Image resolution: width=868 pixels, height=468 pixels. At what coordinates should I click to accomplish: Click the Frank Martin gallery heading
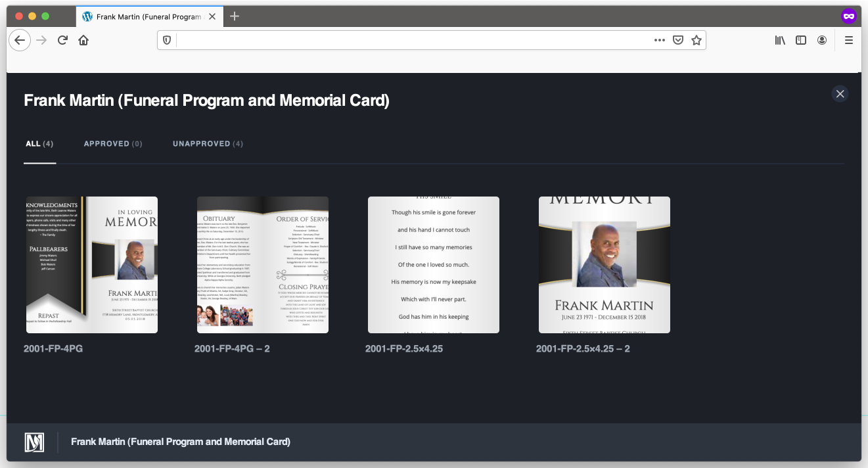tap(206, 101)
